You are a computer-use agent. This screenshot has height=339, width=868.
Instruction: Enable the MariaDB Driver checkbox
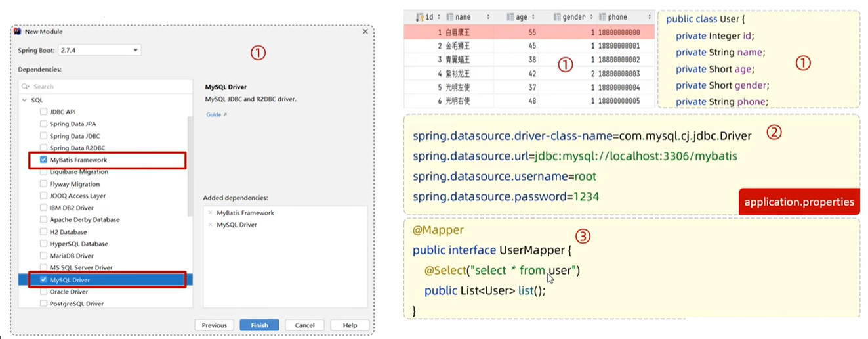click(x=43, y=256)
